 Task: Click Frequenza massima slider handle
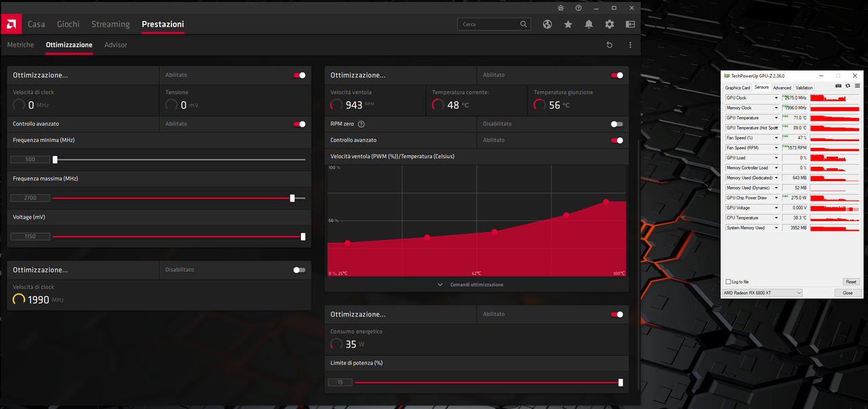click(292, 198)
